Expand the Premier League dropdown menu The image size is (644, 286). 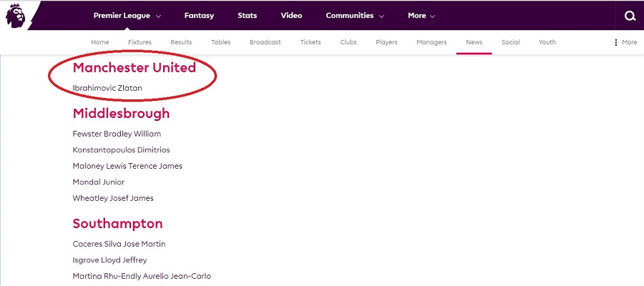pyautogui.click(x=127, y=16)
